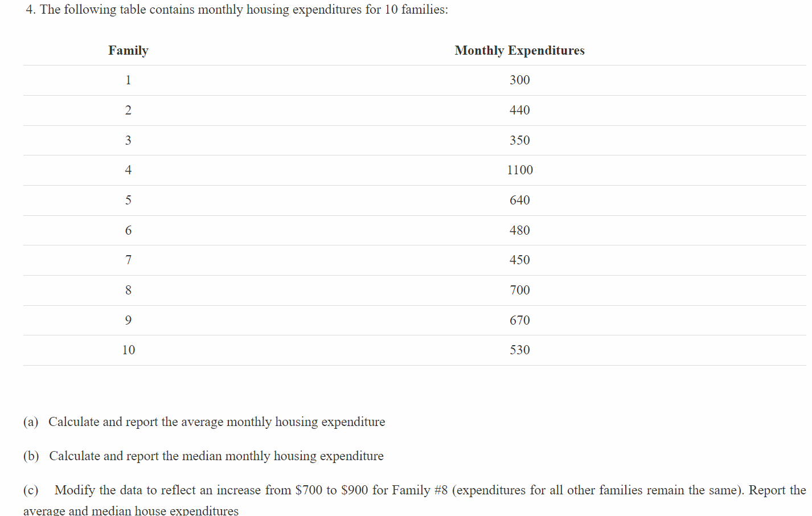Click part (c) modify data text

point(415,500)
